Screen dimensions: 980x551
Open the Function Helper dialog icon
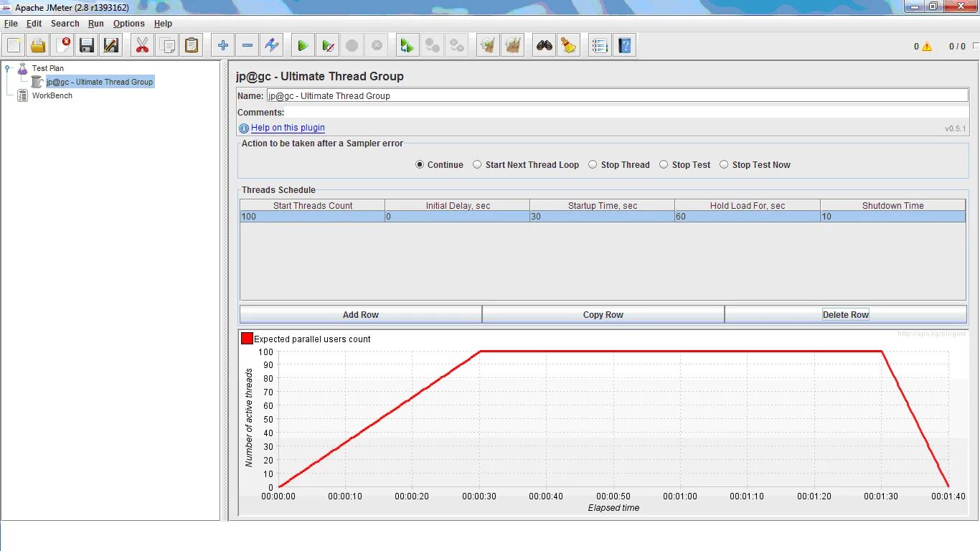[x=600, y=46]
